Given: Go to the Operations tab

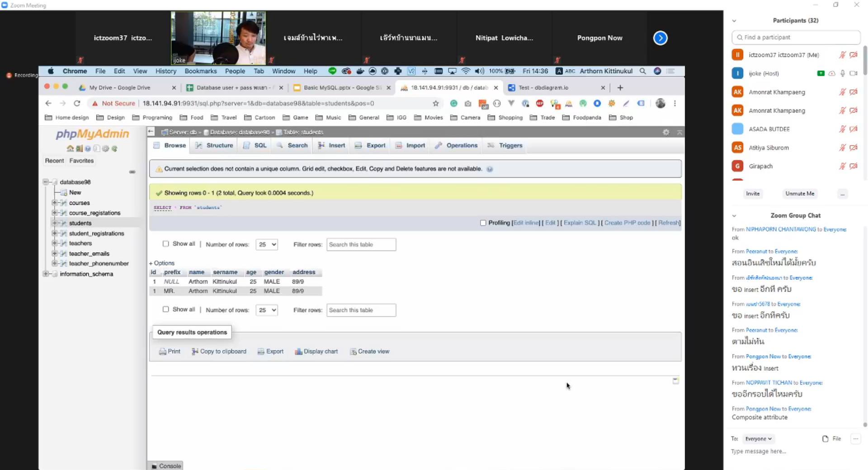Looking at the screenshot, I should click(x=456, y=145).
